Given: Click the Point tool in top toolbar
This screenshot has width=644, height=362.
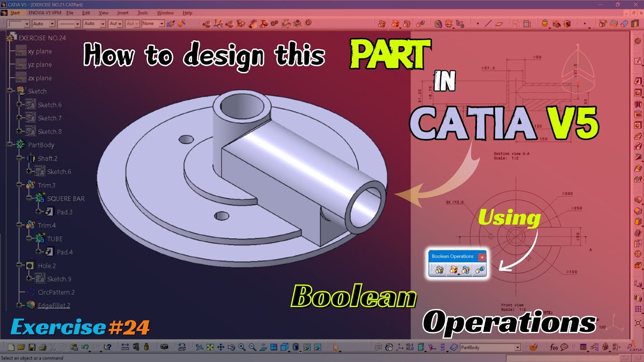Looking at the screenshot, I should 477,23.
